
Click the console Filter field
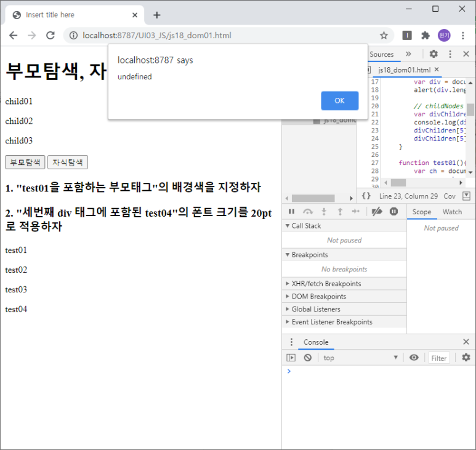click(439, 358)
